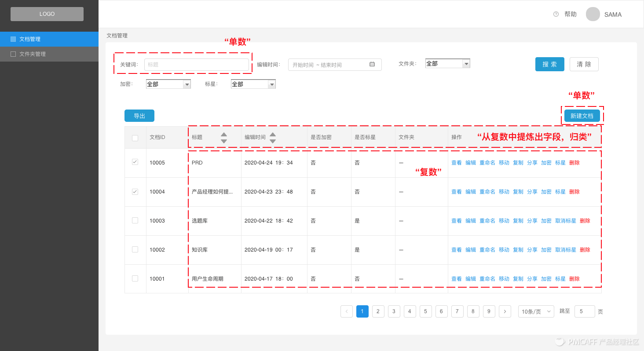Viewport: 644px width, 351px height.
Task: Sort 编辑时间 column ascending with up arrow
Action: coord(273,134)
